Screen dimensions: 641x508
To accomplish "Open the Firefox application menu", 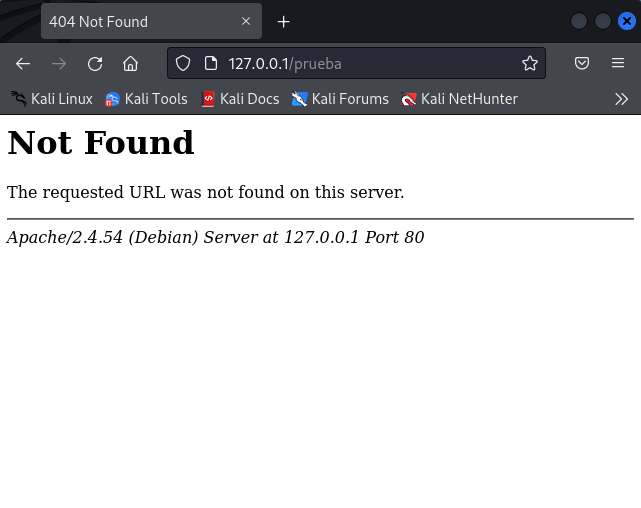I will click(618, 63).
